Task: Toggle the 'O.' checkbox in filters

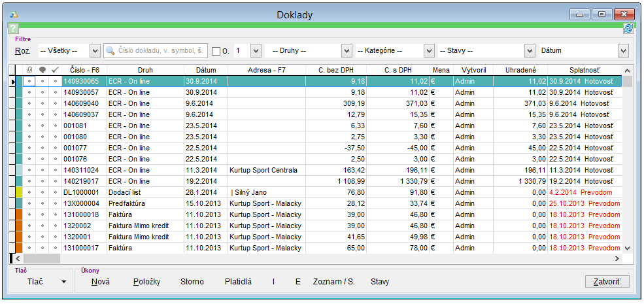Action: tap(216, 51)
